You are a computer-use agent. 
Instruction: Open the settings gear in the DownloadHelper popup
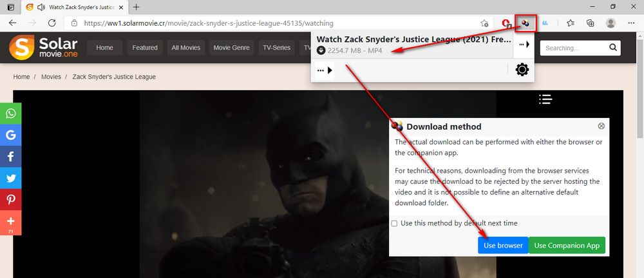point(522,70)
